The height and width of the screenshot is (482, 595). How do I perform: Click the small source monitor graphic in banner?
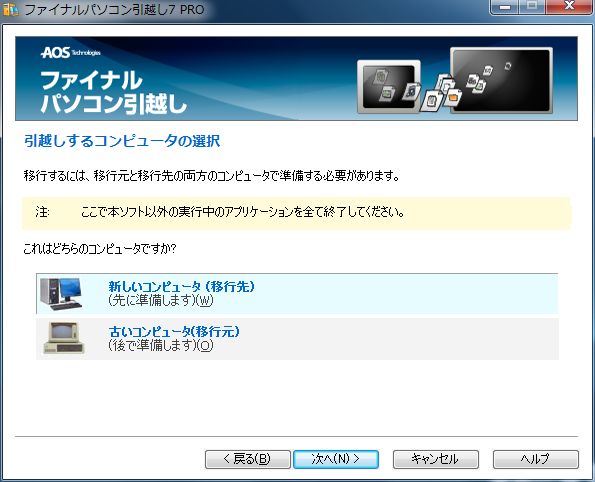pos(389,87)
